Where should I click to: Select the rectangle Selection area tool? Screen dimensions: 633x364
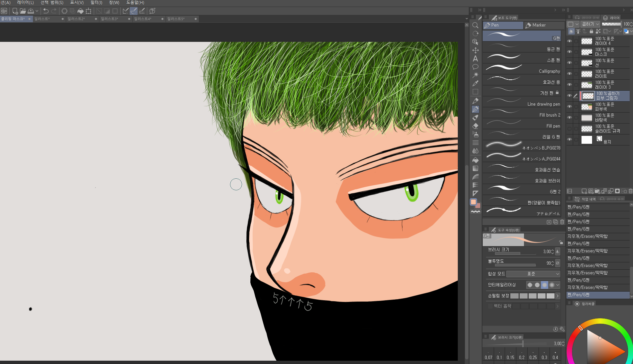pos(475,92)
